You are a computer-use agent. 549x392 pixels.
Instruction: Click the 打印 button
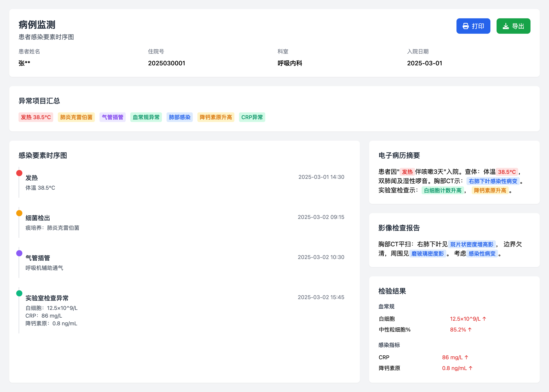pyautogui.click(x=473, y=26)
